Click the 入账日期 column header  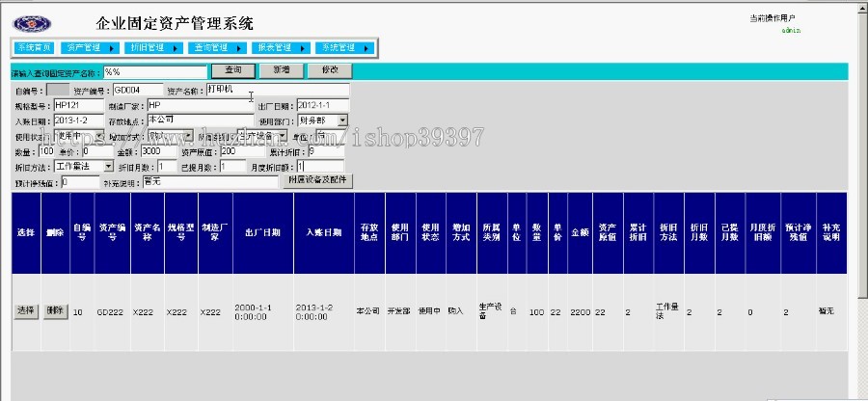click(x=324, y=232)
